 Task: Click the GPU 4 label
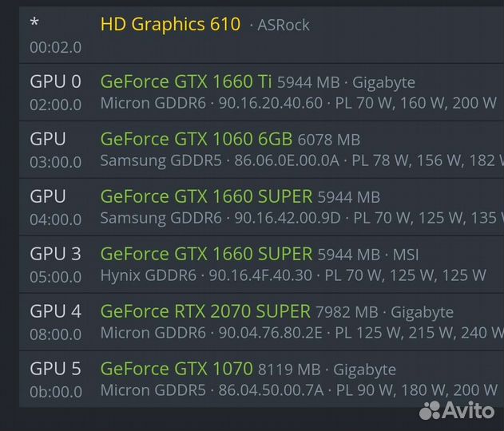(55, 311)
